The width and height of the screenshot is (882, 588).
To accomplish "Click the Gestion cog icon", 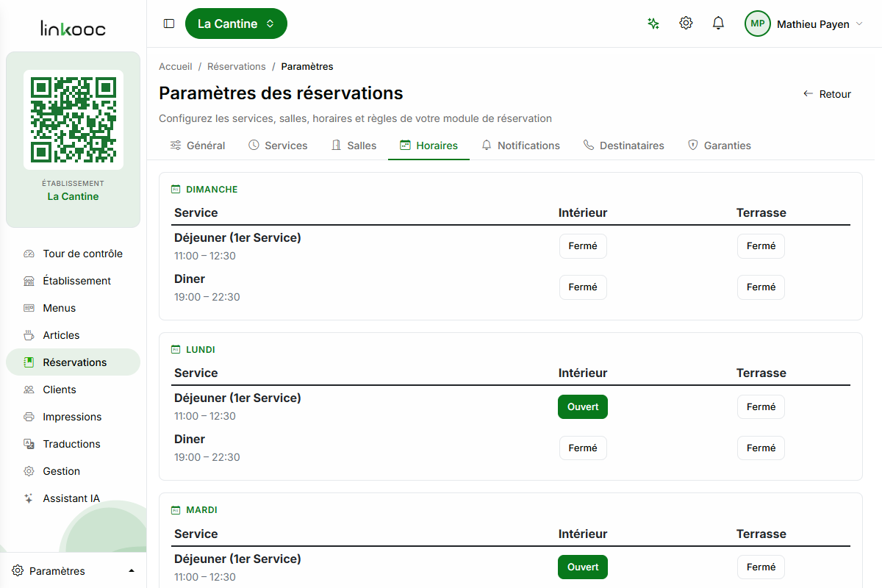I will click(29, 471).
